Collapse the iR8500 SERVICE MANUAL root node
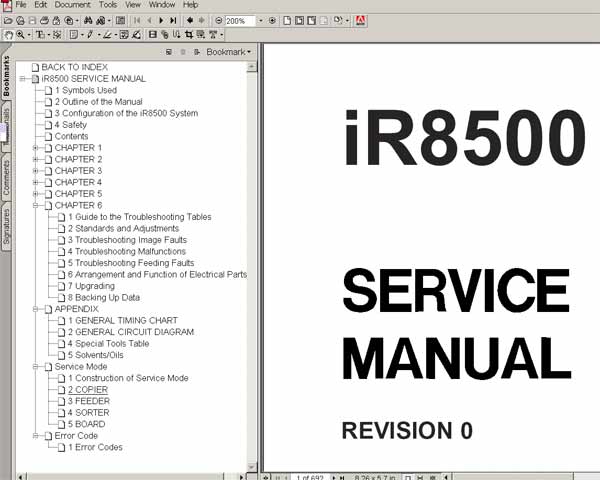This screenshot has height=480, width=600. [x=22, y=79]
